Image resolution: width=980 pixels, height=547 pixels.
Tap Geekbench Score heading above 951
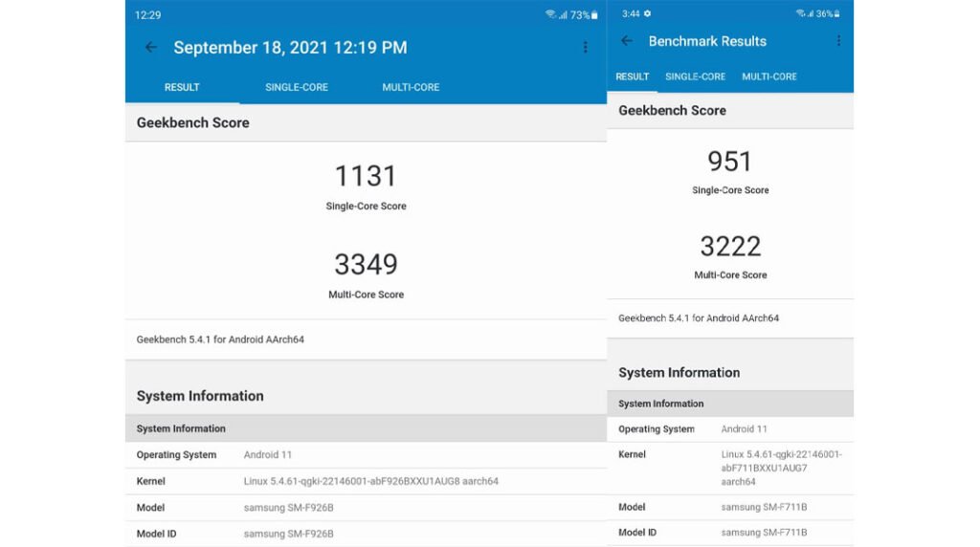[672, 111]
